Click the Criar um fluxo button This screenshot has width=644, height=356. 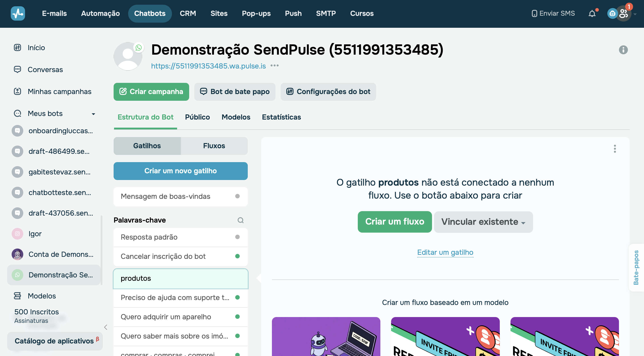pos(394,222)
